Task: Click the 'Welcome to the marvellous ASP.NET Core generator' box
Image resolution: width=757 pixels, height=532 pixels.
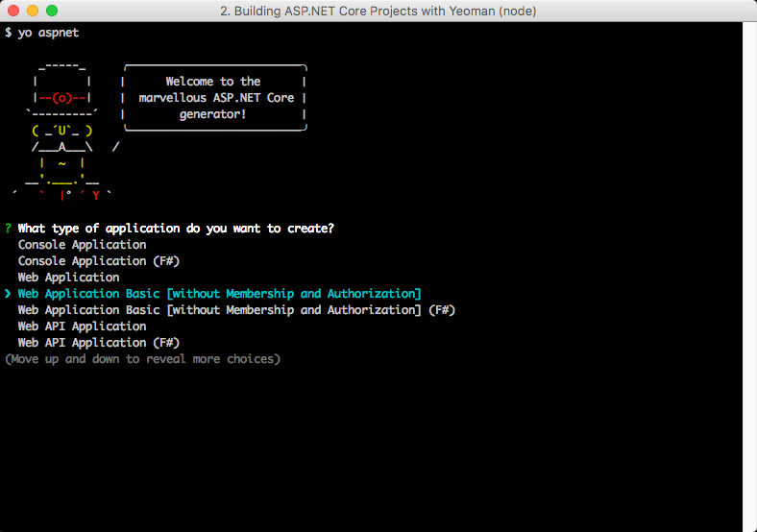Action: 214,98
